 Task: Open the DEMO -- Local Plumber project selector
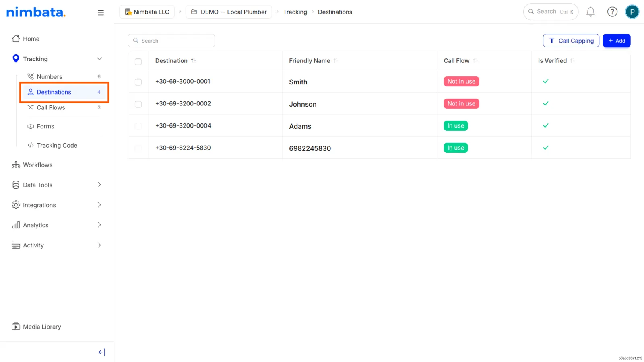pyautogui.click(x=229, y=12)
